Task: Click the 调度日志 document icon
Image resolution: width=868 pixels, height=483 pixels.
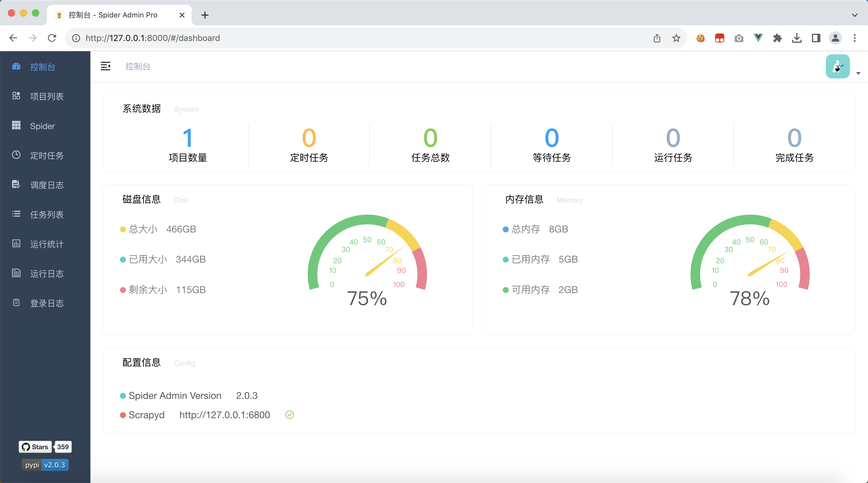Action: (16, 185)
